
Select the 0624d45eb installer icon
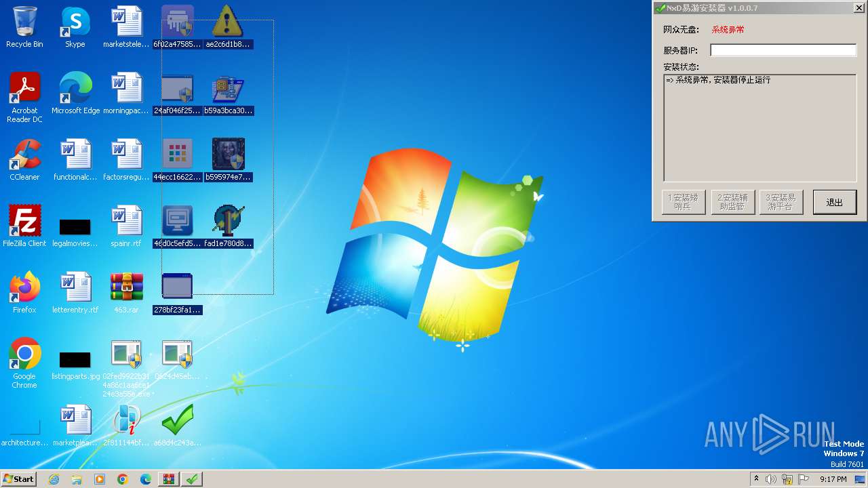[178, 359]
